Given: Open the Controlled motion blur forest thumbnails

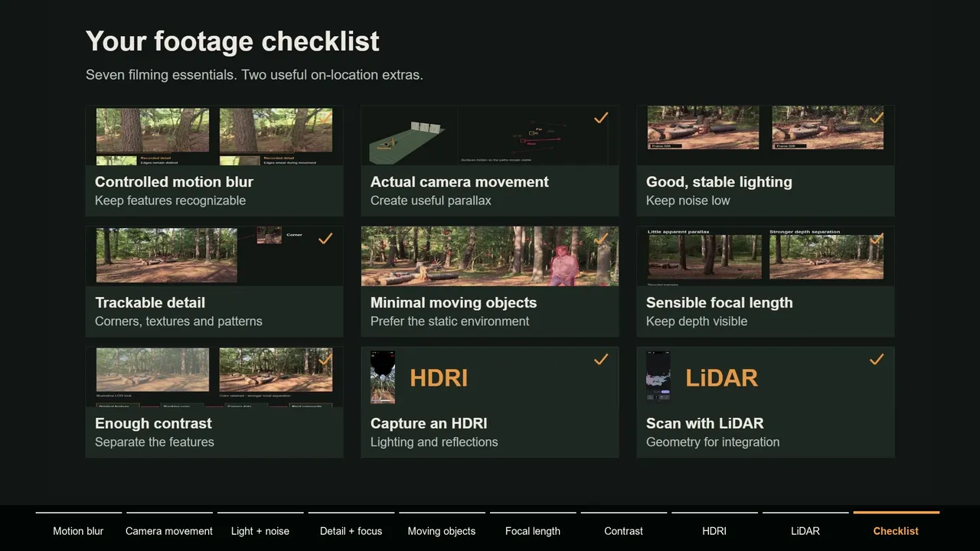Looking at the screenshot, I should (214, 135).
